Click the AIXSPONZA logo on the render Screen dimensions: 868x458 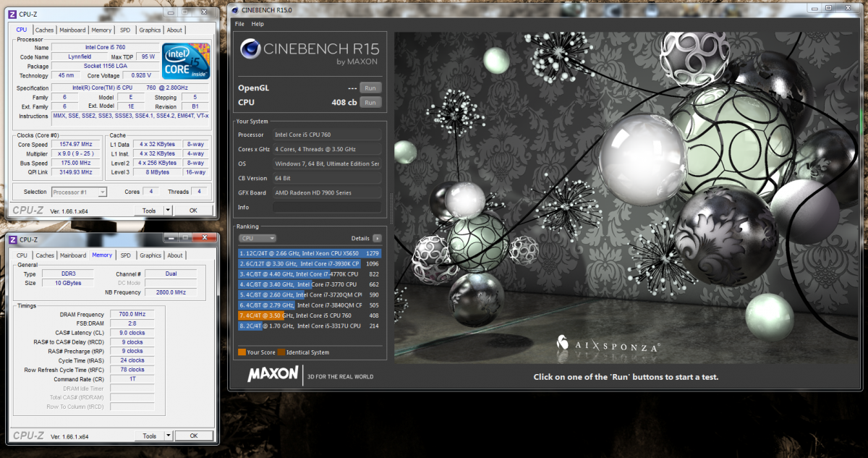[x=608, y=344]
